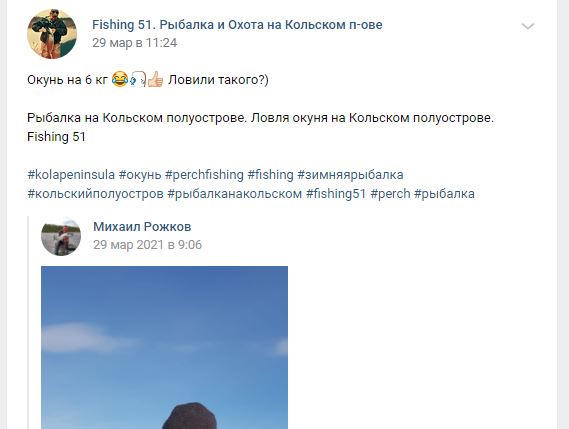Click the laughing emoji in post text
The image size is (569, 429).
point(120,79)
